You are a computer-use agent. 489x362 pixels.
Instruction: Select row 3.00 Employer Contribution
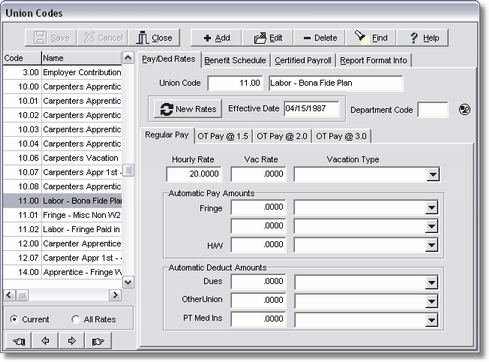(x=62, y=72)
